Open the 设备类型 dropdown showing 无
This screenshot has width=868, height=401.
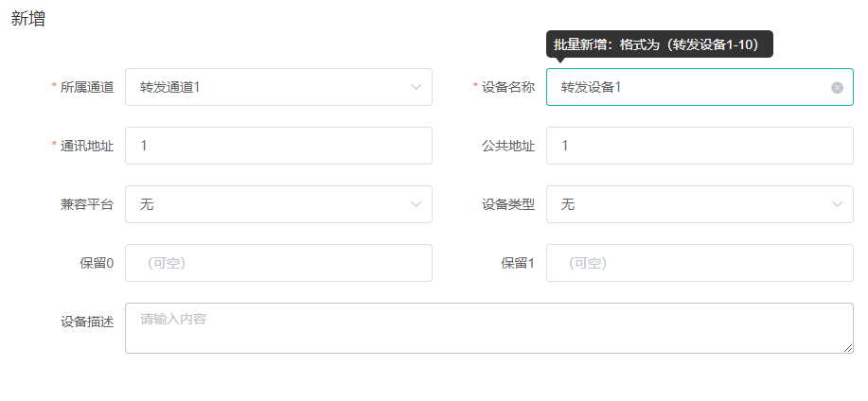coord(700,204)
